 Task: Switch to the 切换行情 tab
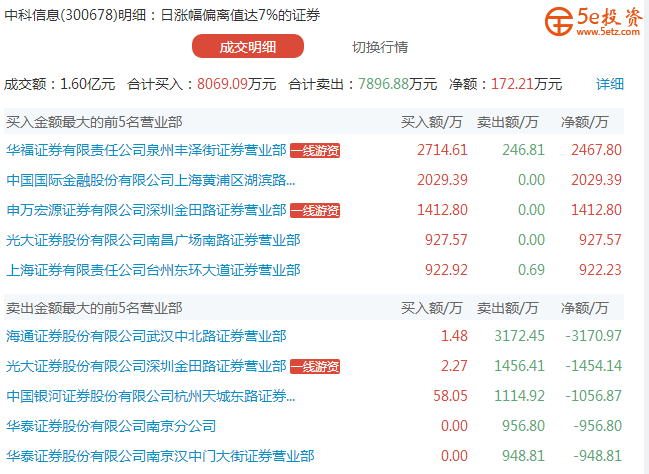[380, 47]
